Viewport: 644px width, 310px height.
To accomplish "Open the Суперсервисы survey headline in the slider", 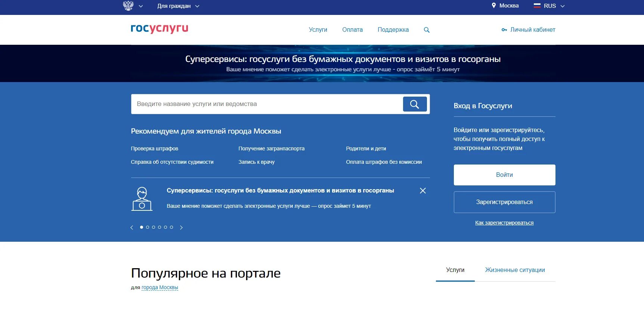I will click(280, 191).
